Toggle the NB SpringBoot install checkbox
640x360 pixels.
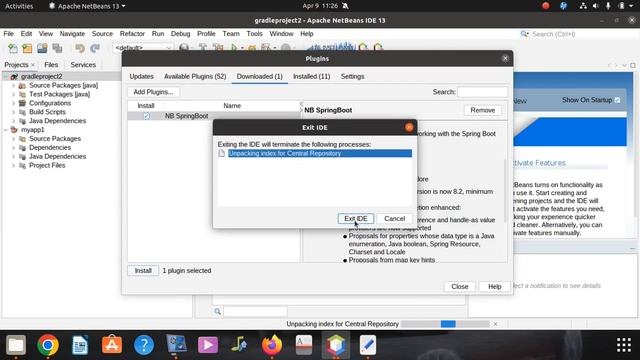146,116
